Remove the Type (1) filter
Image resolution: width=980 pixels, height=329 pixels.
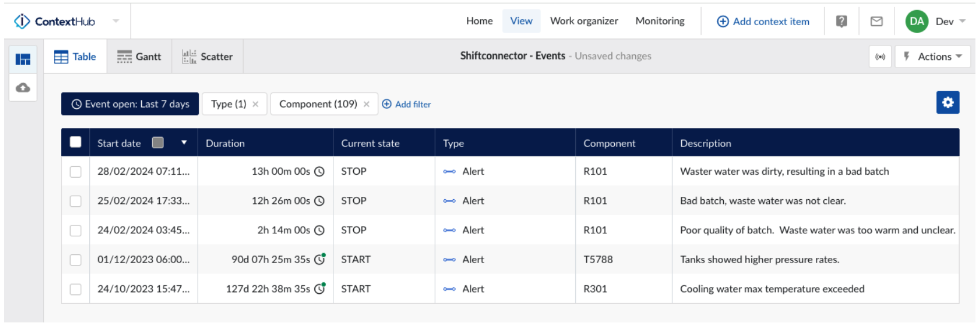(x=256, y=104)
